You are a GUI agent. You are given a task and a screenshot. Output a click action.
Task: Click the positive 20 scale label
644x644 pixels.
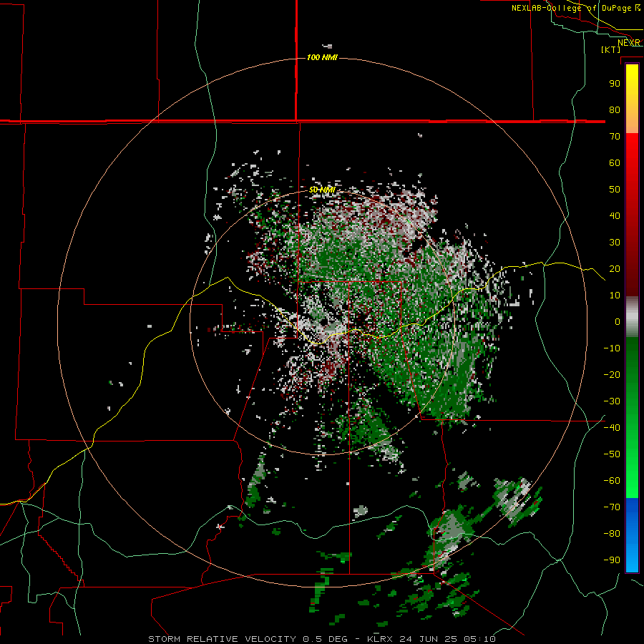tap(615, 268)
